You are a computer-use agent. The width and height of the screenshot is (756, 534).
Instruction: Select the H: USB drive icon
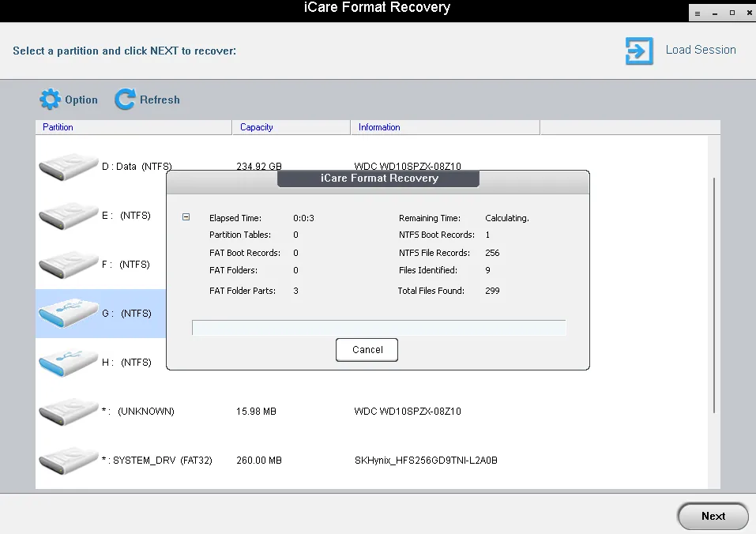point(68,363)
